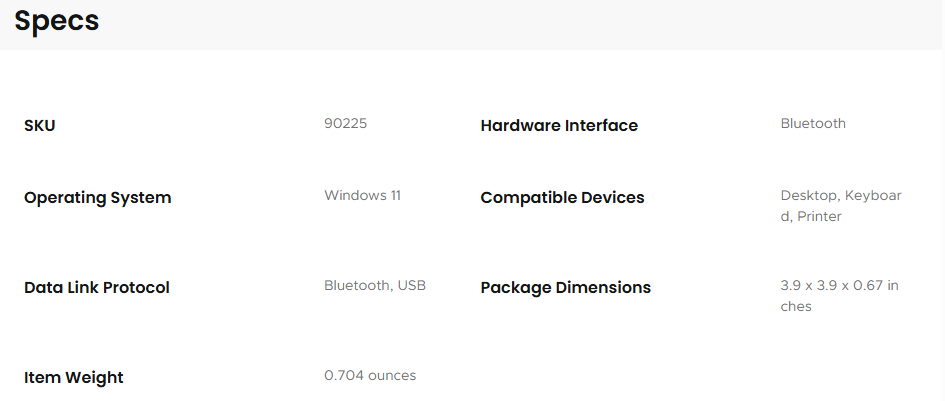Screen dimensions: 945x401
Task: Click Desktop in the Compatible Devices value
Action: pyautogui.click(x=809, y=196)
